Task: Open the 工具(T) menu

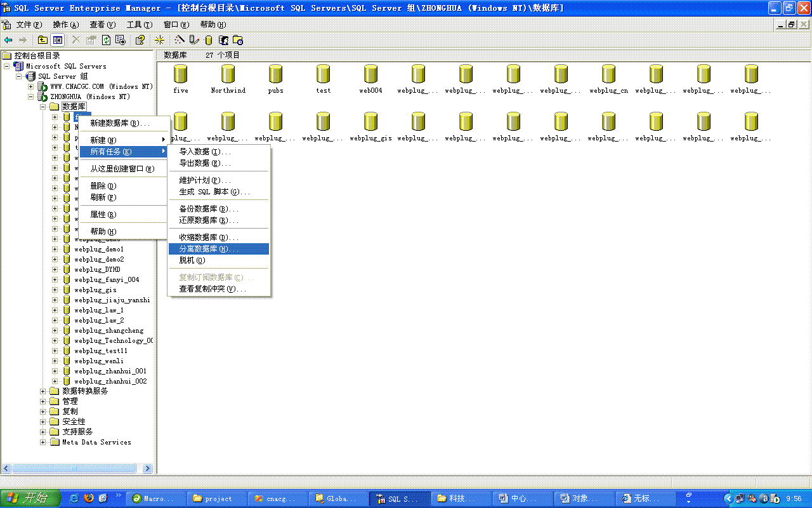Action: click(140, 25)
